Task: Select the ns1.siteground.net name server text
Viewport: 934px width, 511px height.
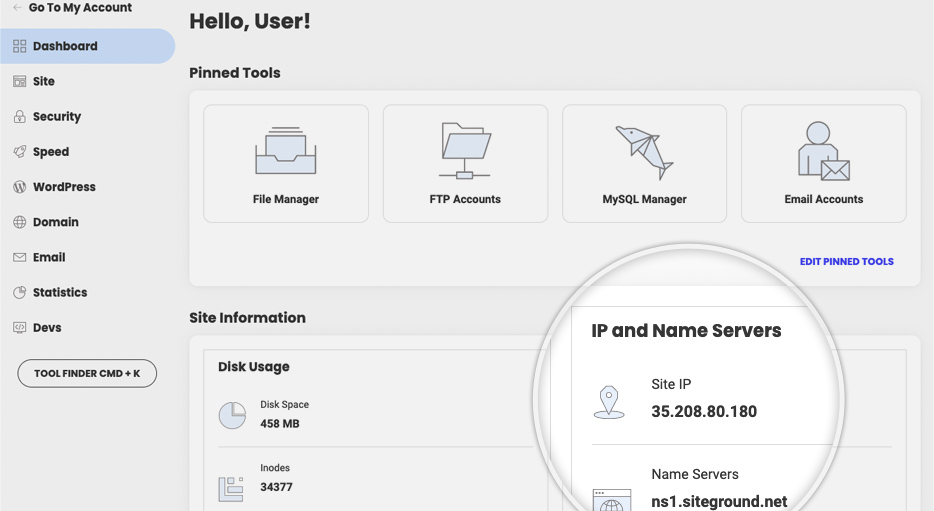Action: 719,501
